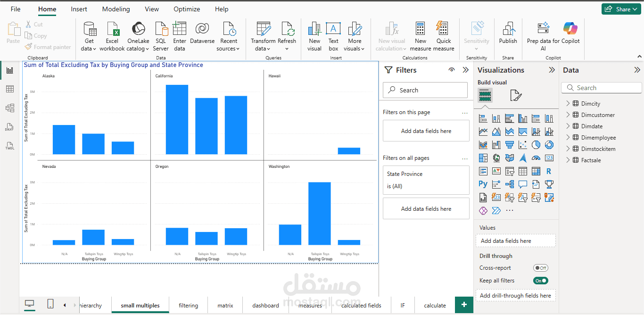Open the Dataverse connector
644x315 pixels.
pyautogui.click(x=202, y=33)
